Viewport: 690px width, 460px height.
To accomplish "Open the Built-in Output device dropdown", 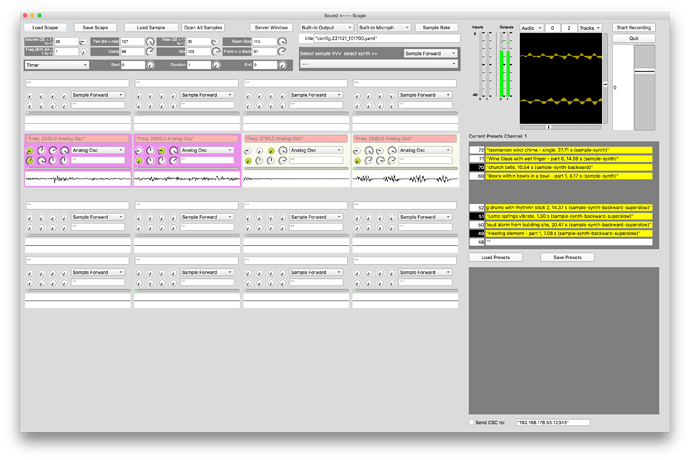I will point(326,27).
